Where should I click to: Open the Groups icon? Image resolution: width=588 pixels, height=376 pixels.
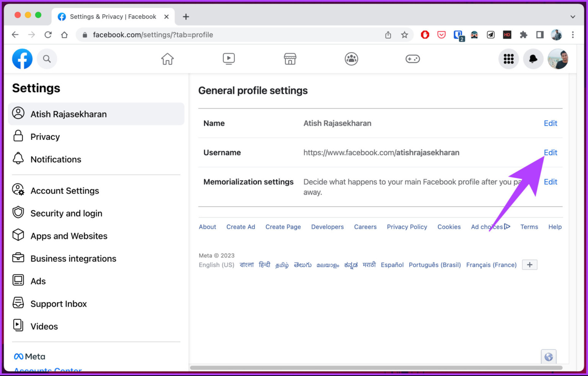coord(351,59)
